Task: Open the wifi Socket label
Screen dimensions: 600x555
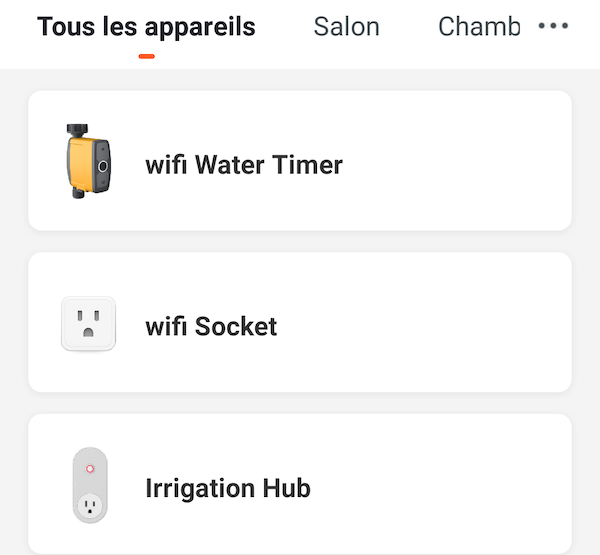Action: point(211,326)
